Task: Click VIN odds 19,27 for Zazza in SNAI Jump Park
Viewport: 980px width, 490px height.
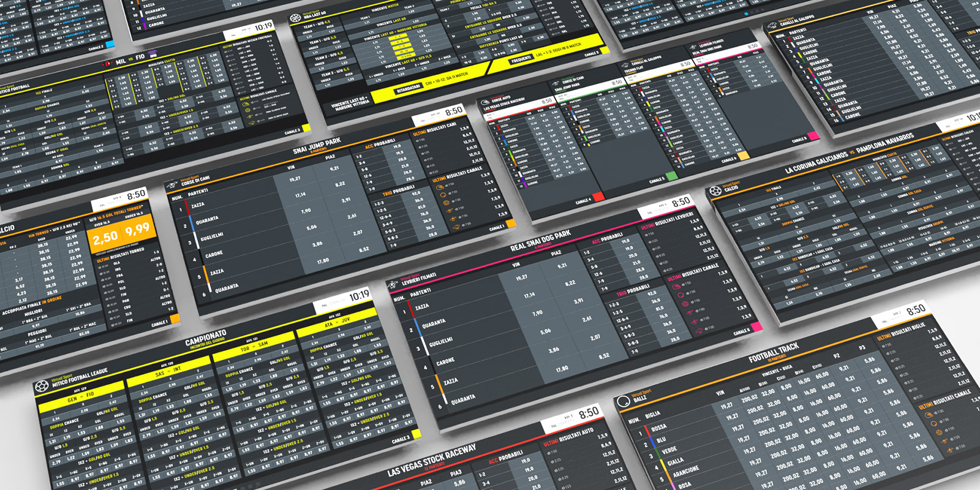Action: tap(295, 179)
